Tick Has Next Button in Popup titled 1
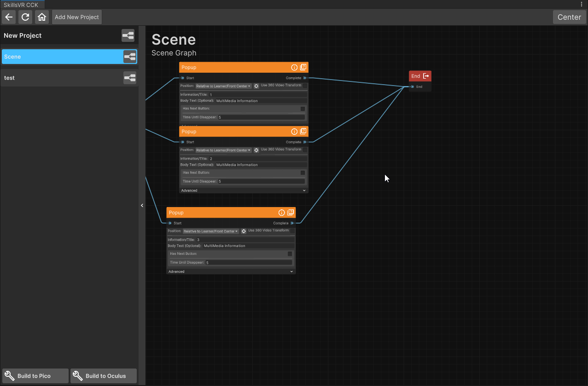588x386 pixels. (303, 109)
